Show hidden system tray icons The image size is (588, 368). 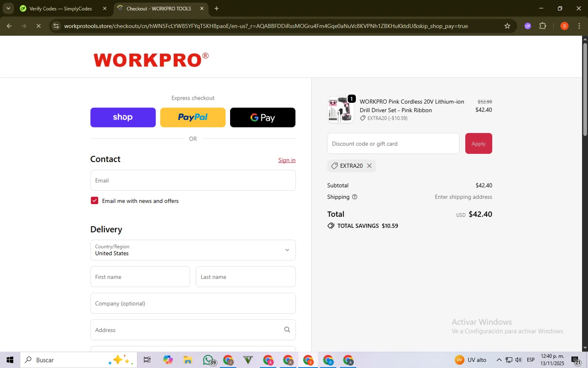tap(499, 360)
